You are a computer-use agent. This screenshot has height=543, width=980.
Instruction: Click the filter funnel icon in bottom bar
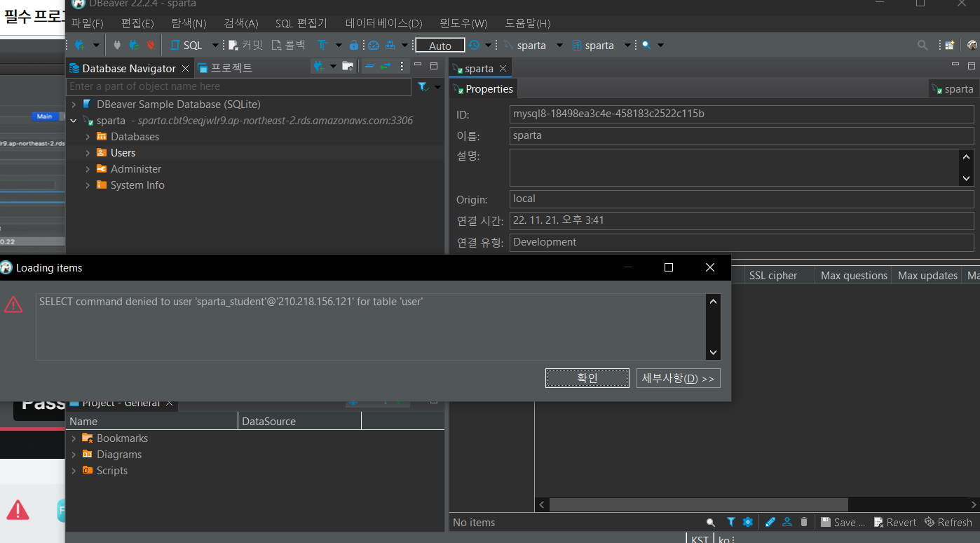(731, 522)
